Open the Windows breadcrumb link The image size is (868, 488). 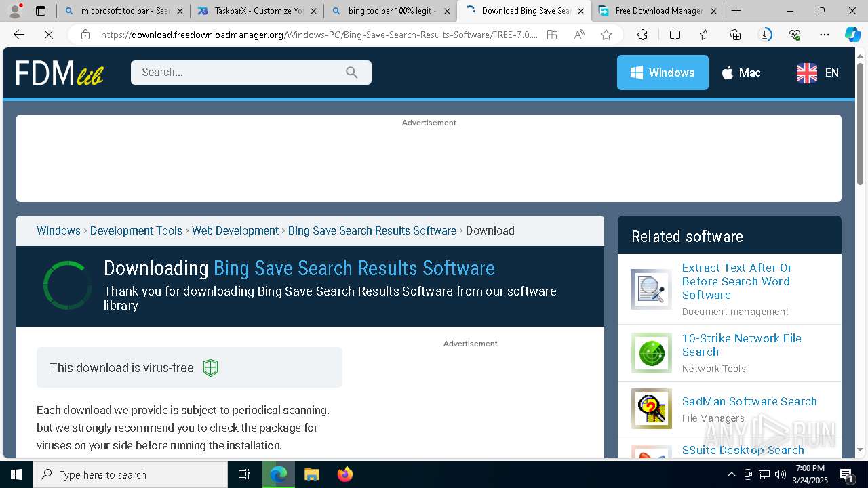coord(58,230)
